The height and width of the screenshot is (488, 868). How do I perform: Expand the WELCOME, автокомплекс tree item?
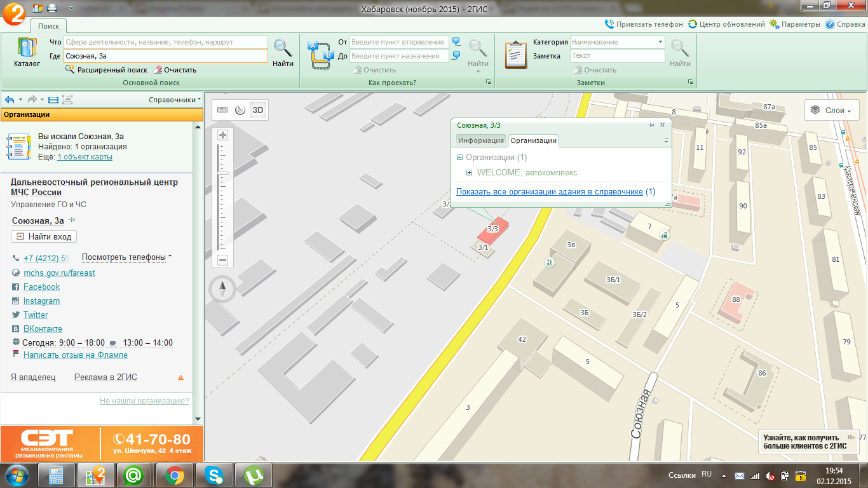tap(469, 173)
